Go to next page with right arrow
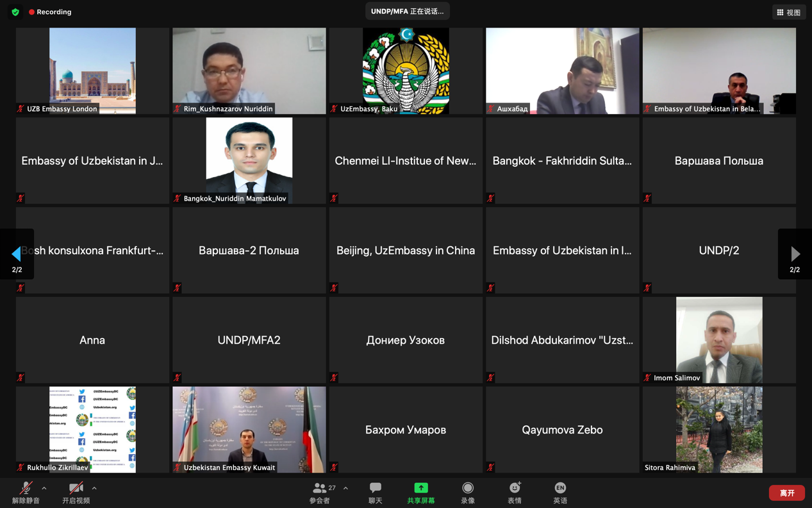Image resolution: width=812 pixels, height=508 pixels. (x=795, y=254)
